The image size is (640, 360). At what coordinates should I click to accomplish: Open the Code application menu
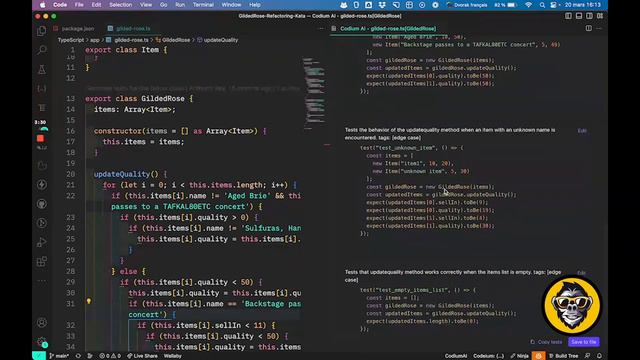coord(60,5)
